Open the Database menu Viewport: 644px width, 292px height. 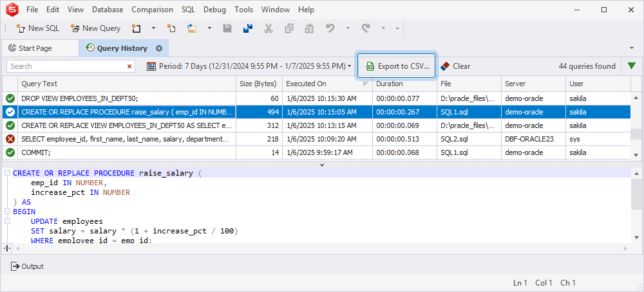[108, 10]
